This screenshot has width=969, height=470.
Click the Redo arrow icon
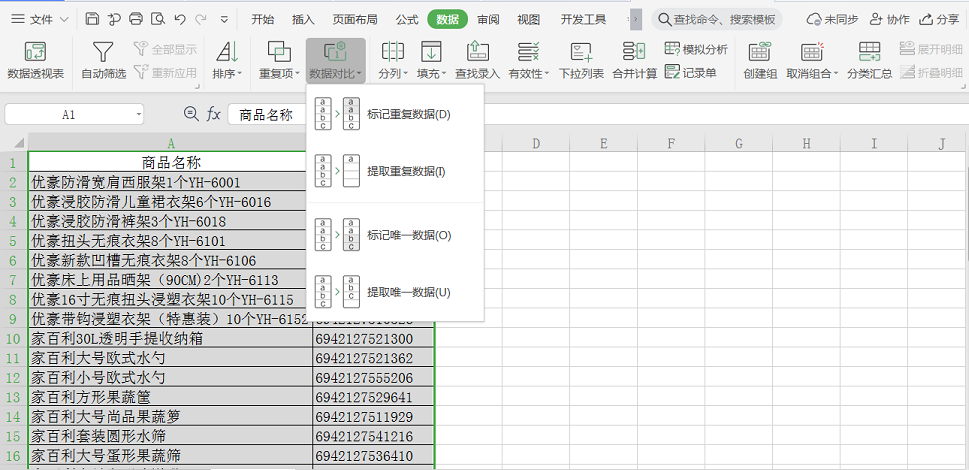tap(201, 19)
